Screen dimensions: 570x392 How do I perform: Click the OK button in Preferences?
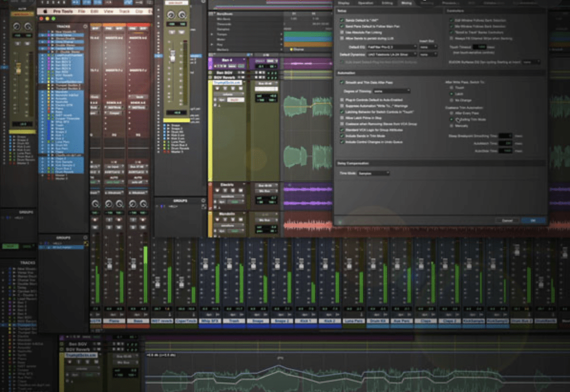[x=533, y=221]
